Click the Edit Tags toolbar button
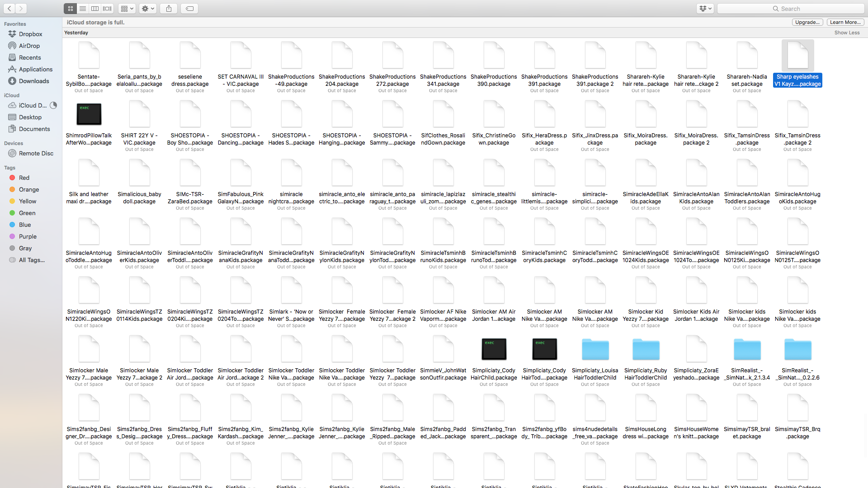The image size is (868, 488). pos(189,9)
